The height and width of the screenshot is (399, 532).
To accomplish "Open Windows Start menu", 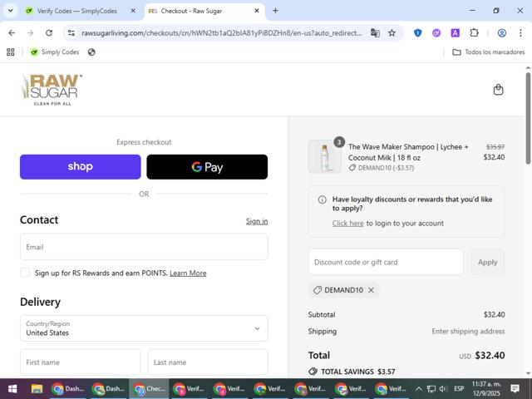I will pos(12,389).
